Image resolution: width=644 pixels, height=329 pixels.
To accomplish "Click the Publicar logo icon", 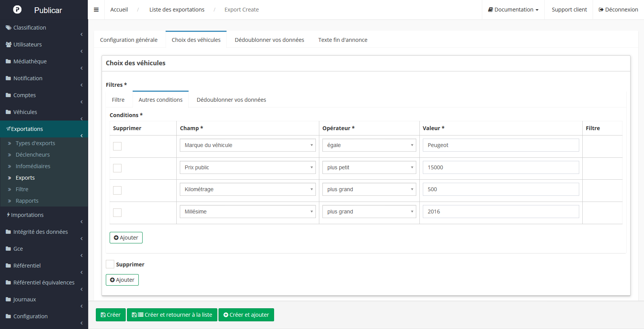I will pos(17,10).
